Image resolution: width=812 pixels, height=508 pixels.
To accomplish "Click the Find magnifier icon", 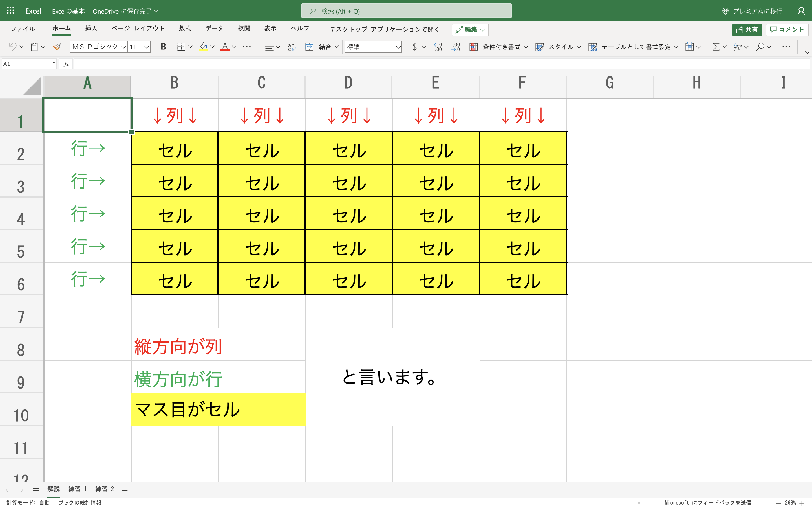I will pos(760,47).
